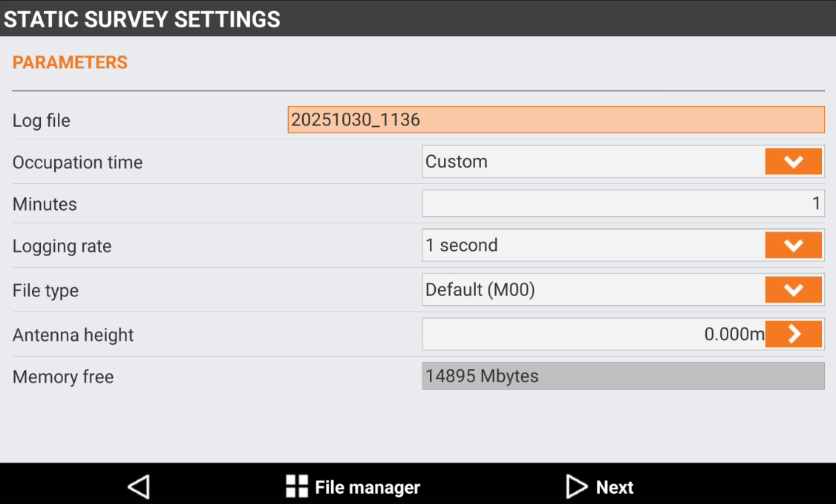Click the Minutes value field
This screenshot has height=504, width=836.
622,203
